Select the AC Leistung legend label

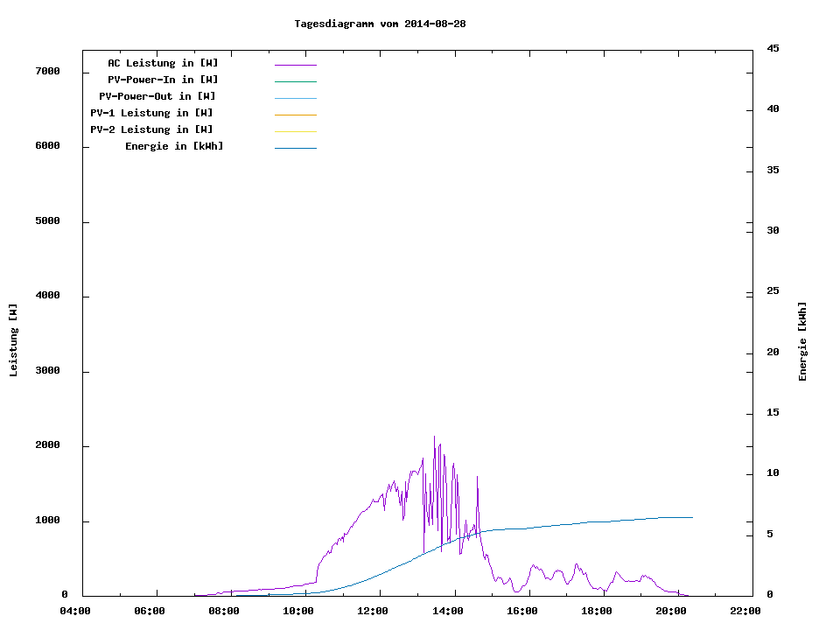coord(163,63)
